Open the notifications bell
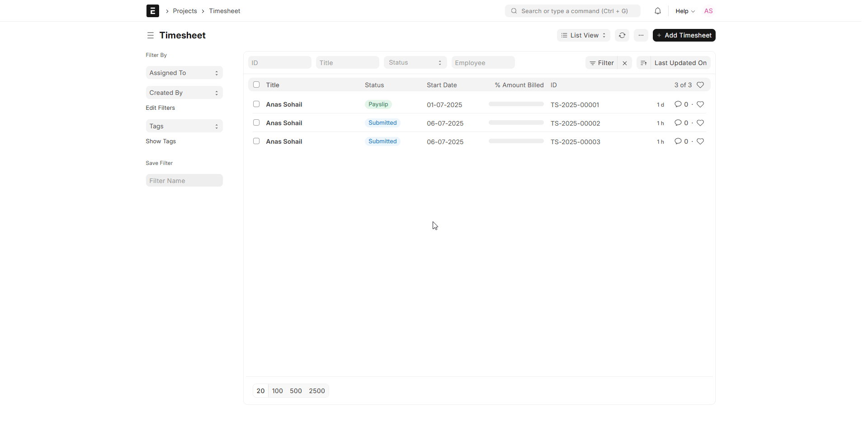868x427 pixels. [657, 11]
